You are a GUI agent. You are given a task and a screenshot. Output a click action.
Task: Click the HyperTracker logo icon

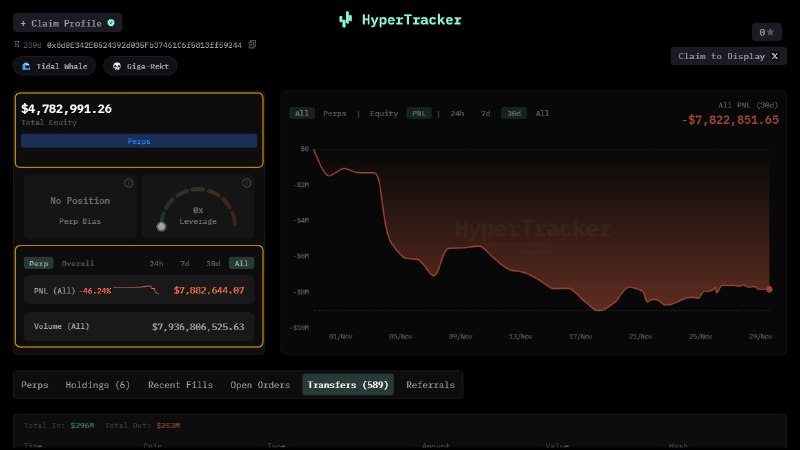click(345, 20)
